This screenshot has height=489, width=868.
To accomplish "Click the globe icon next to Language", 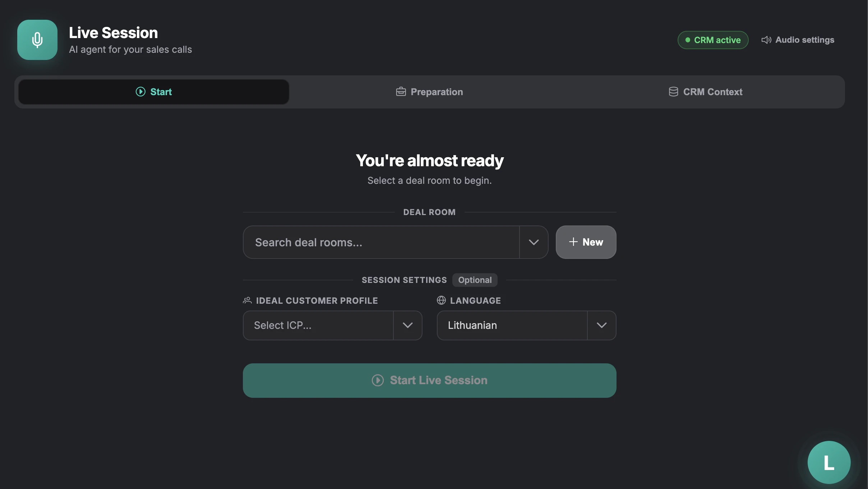I will [x=442, y=301].
